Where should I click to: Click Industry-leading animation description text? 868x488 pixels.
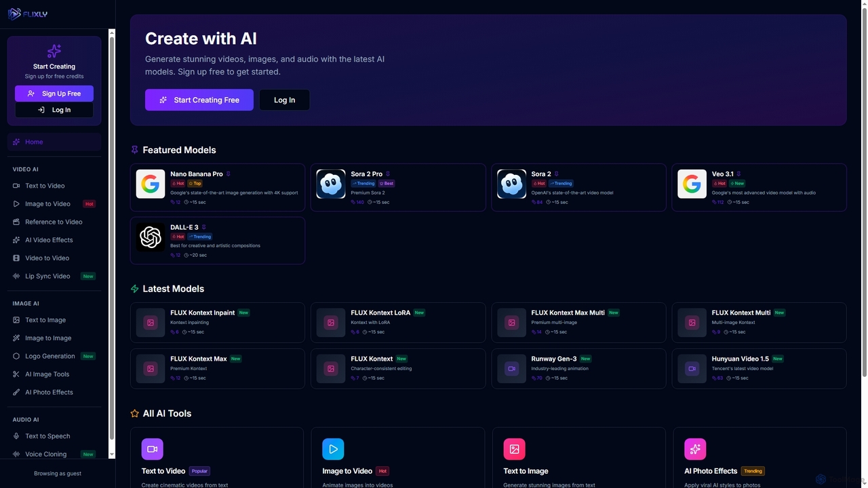click(x=560, y=369)
